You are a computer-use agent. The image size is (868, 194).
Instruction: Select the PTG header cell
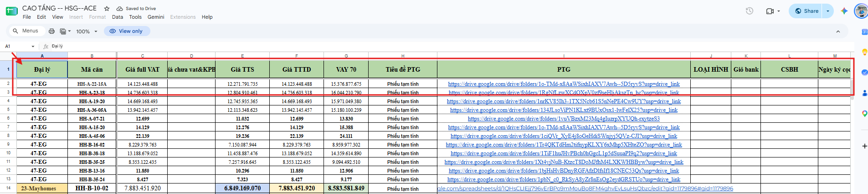pyautogui.click(x=564, y=69)
